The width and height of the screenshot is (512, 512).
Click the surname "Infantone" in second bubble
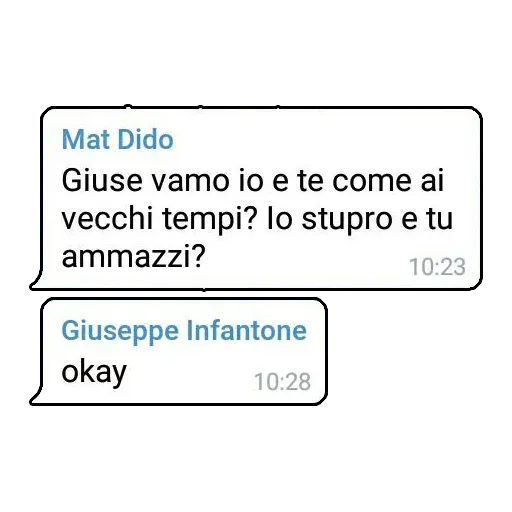pyautogui.click(x=246, y=330)
